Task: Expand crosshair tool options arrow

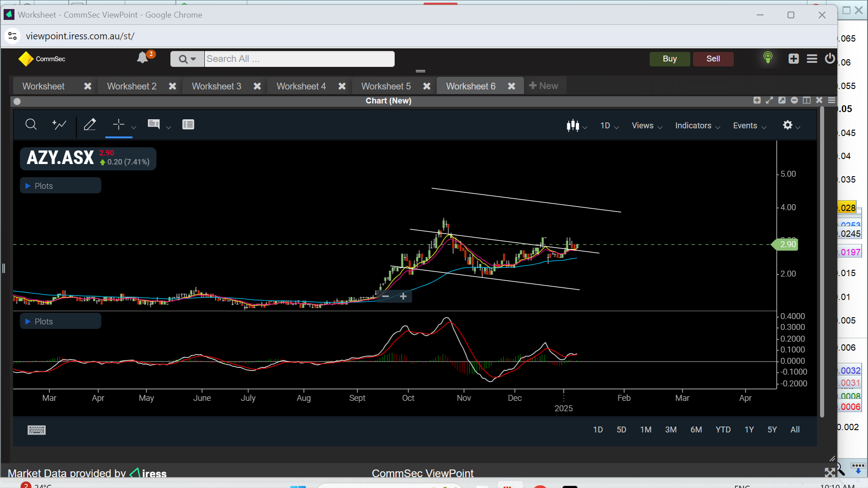Action: click(133, 127)
